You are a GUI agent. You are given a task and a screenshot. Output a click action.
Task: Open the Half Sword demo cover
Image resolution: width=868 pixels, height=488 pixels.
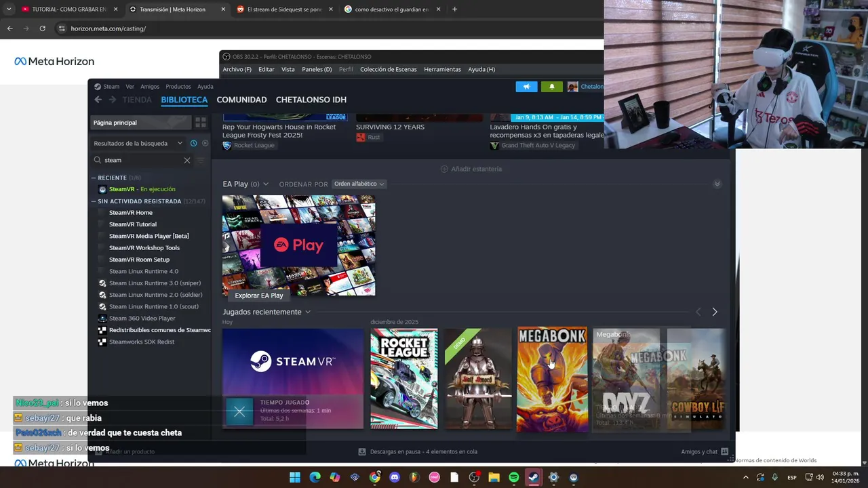(x=478, y=379)
